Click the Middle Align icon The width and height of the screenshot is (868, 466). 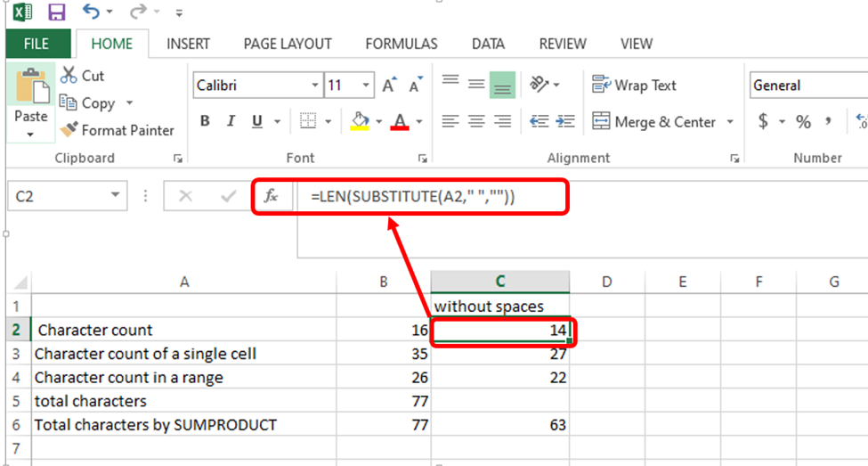pyautogui.click(x=476, y=85)
